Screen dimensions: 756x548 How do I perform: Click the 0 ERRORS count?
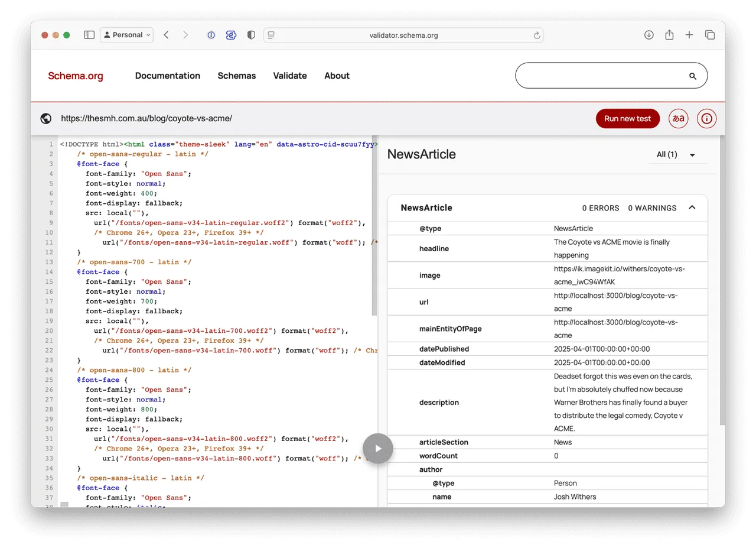click(x=601, y=208)
